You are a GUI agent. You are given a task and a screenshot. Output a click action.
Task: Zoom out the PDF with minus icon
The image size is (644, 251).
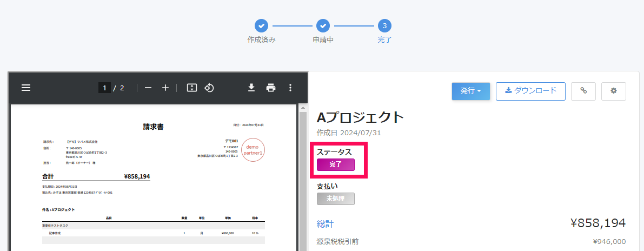[x=148, y=88]
